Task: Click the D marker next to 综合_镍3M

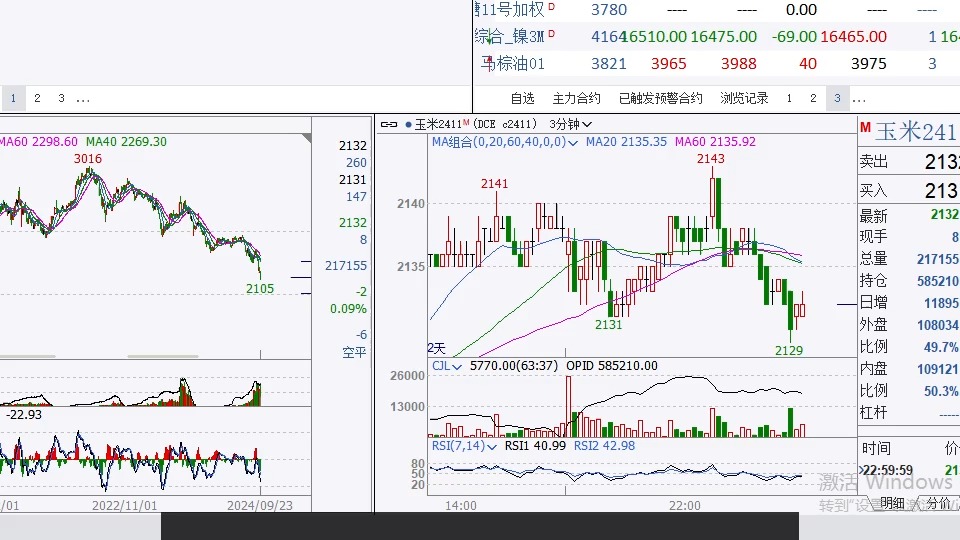Action: pos(551,35)
